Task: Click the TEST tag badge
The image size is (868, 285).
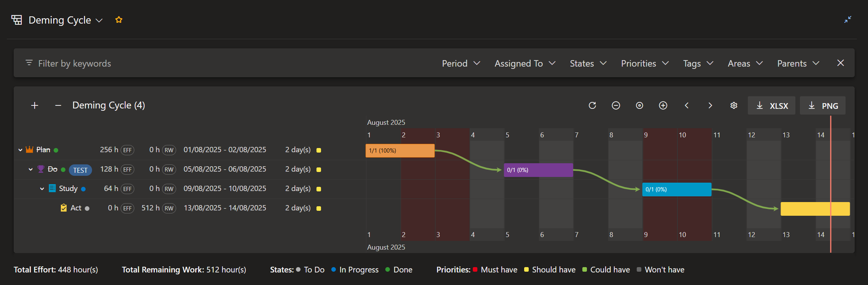Action: point(80,170)
